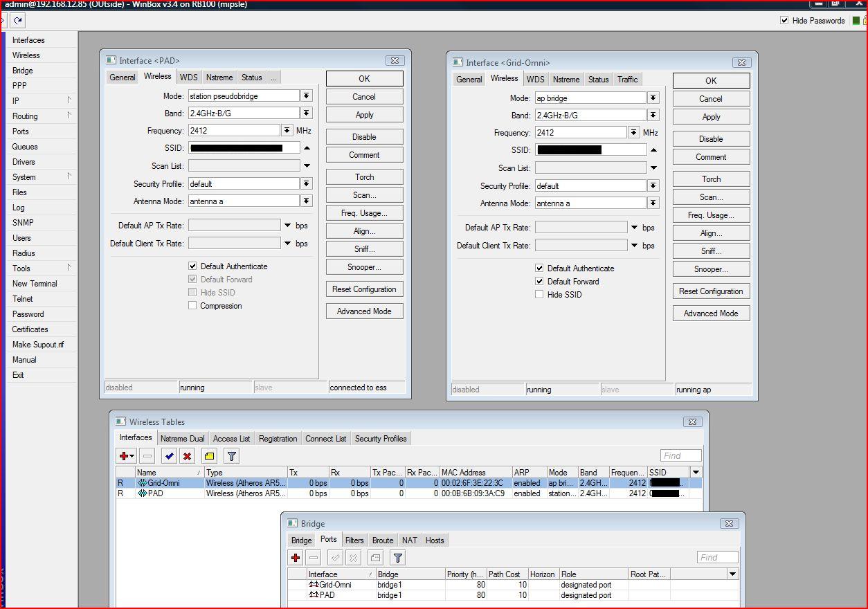Click Advanced Mode in Grid-Omni interface

(x=711, y=313)
